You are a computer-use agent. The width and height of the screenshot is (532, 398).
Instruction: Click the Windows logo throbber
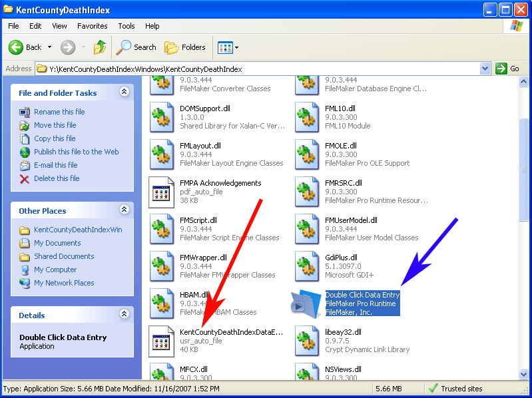[x=517, y=26]
